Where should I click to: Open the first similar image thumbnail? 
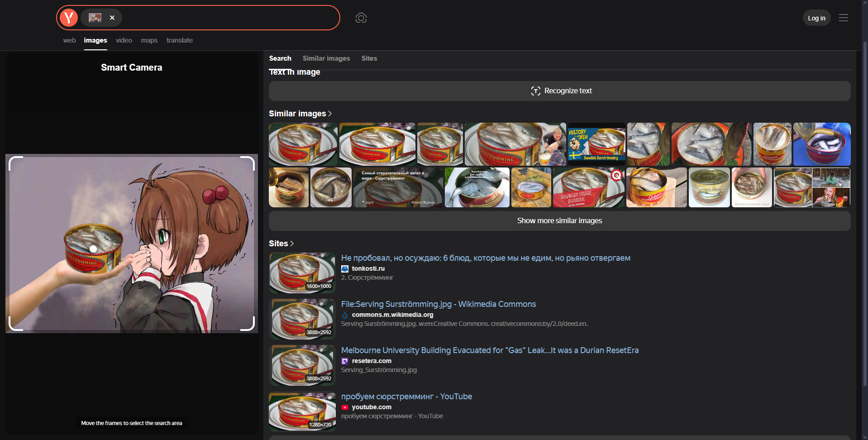pos(303,144)
